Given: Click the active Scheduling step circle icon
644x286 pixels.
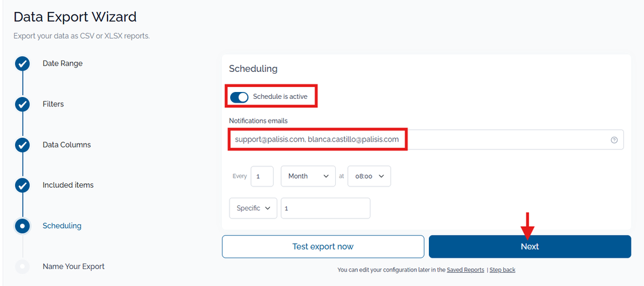Looking at the screenshot, I should (x=23, y=226).
